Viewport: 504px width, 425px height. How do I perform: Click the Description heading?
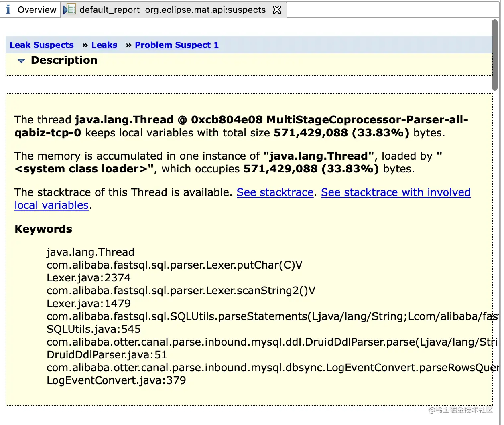tap(64, 60)
